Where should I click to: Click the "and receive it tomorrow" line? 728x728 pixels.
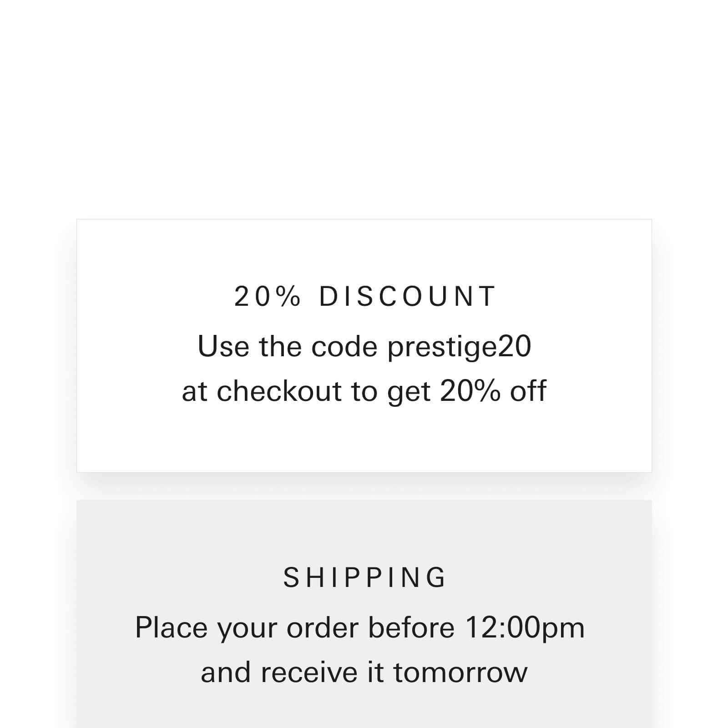point(364,672)
